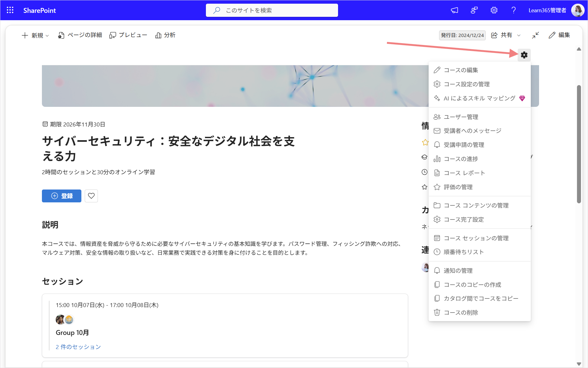Open 通知の管理 menu item
This screenshot has height=368, width=588.
[479, 271]
